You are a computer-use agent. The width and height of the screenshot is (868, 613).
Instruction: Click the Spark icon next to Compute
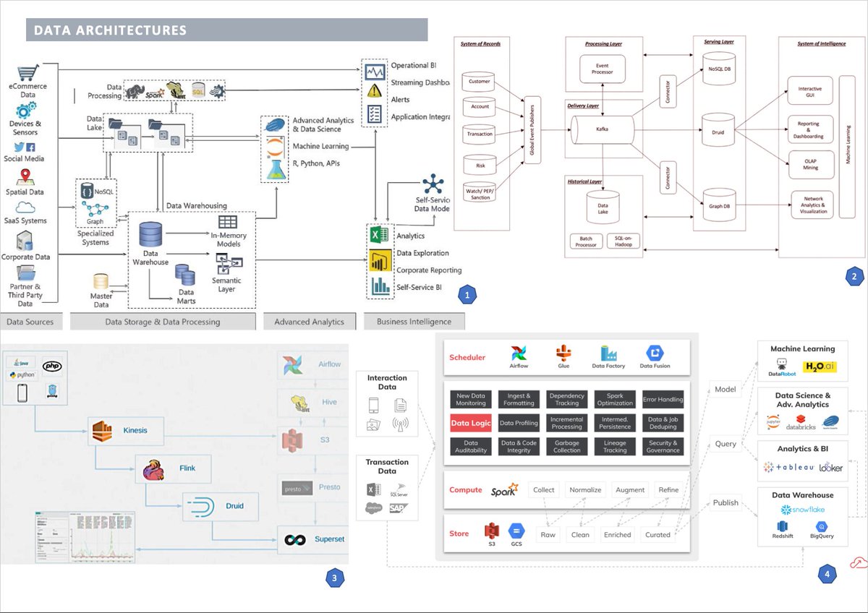pos(504,489)
